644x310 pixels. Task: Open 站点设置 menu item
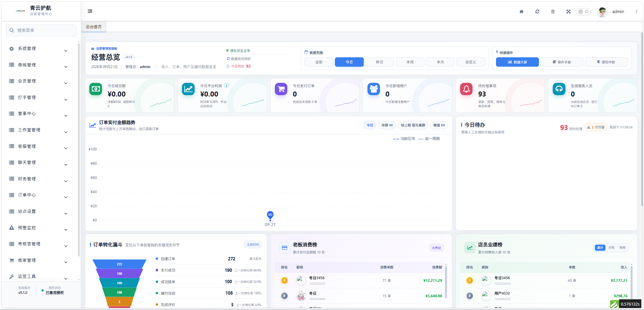click(40, 211)
